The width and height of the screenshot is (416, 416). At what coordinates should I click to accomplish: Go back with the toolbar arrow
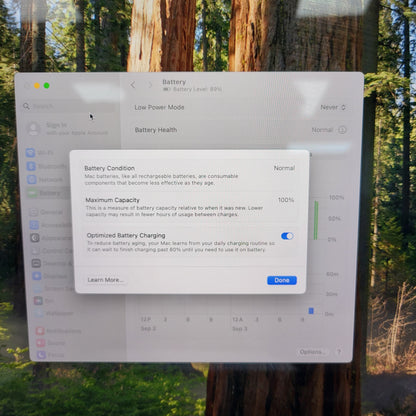click(133, 85)
